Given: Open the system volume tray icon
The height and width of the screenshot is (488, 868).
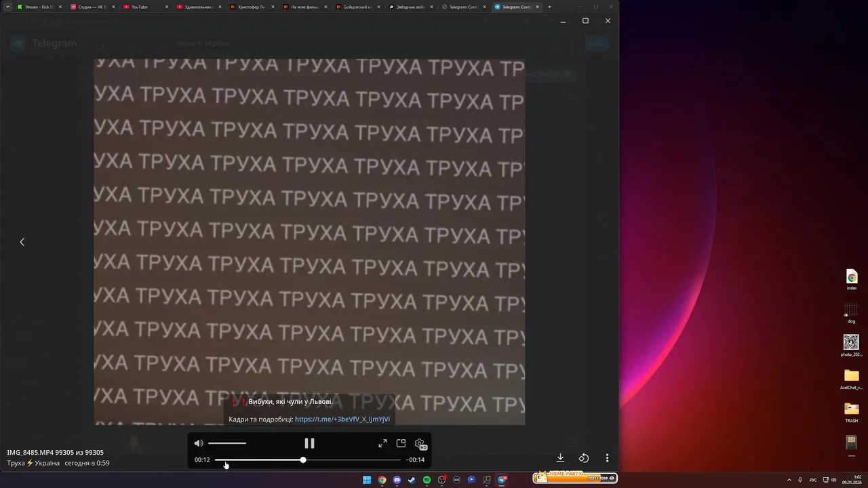Looking at the screenshot, I should [x=834, y=480].
